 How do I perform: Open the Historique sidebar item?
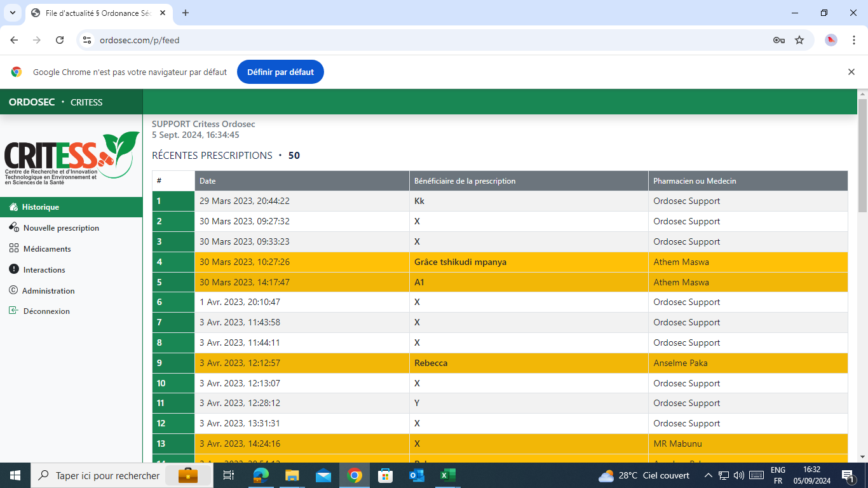pyautogui.click(x=71, y=207)
